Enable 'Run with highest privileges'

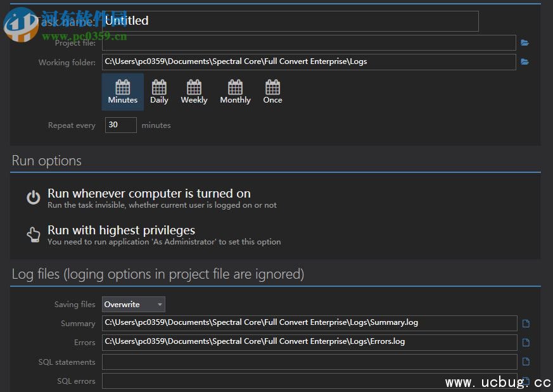[121, 230]
